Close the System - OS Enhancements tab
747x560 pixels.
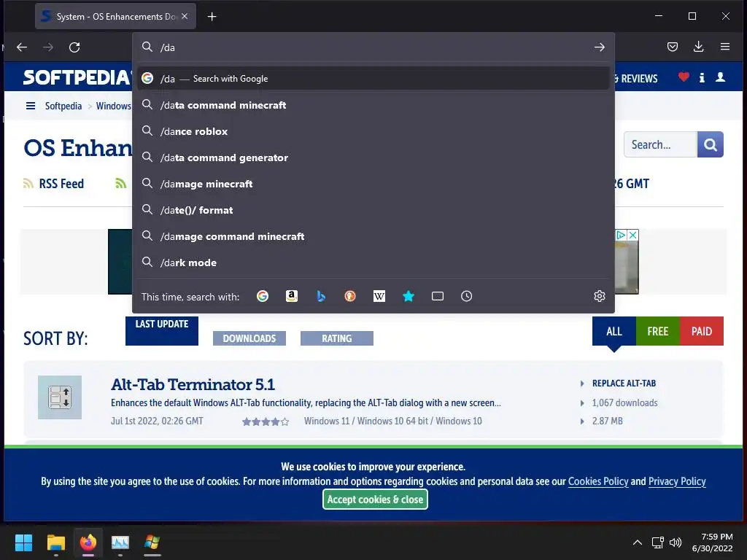pos(185,16)
